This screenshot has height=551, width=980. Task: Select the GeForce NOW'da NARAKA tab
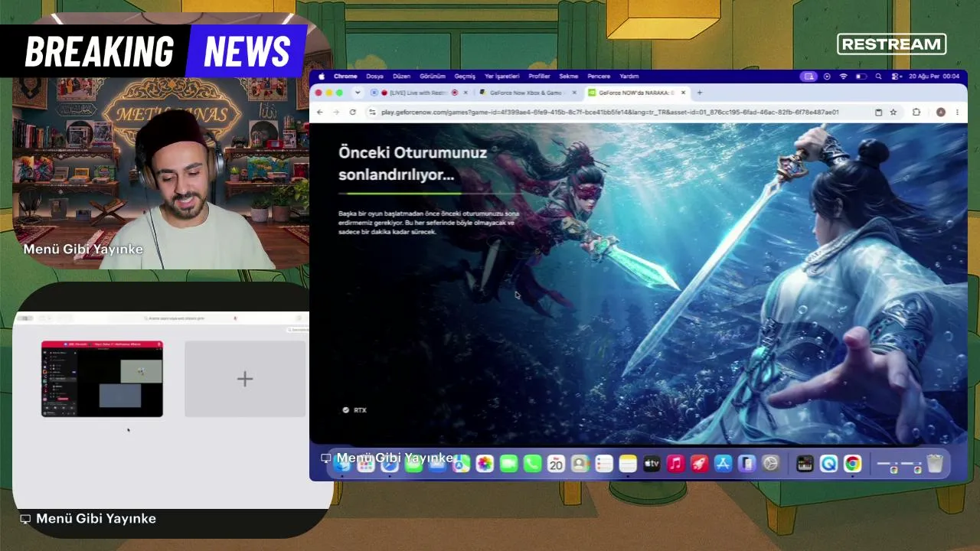[635, 93]
